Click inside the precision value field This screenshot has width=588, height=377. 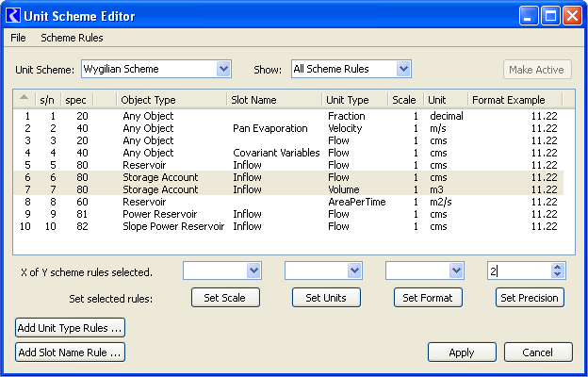click(519, 270)
